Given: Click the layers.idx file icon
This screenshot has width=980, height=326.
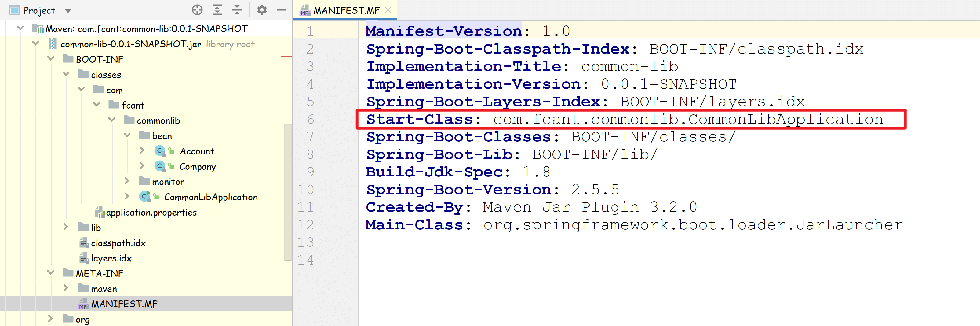Looking at the screenshot, I should [x=84, y=258].
